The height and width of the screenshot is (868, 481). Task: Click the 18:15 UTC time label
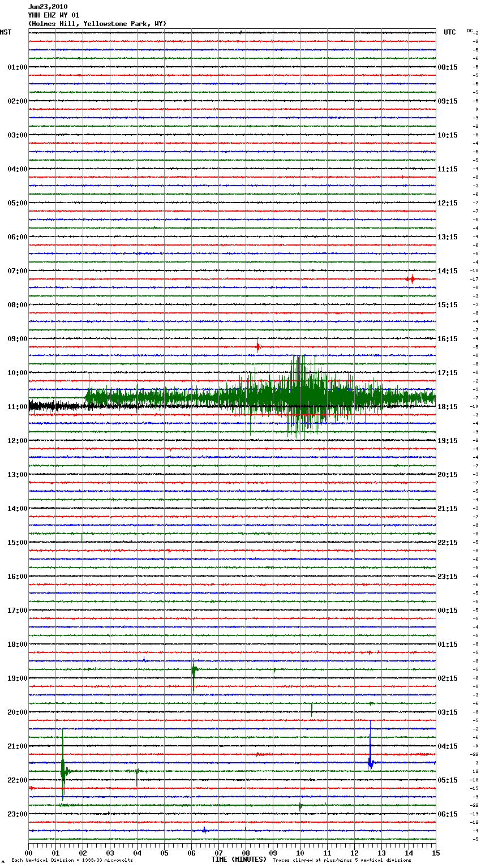(448, 406)
